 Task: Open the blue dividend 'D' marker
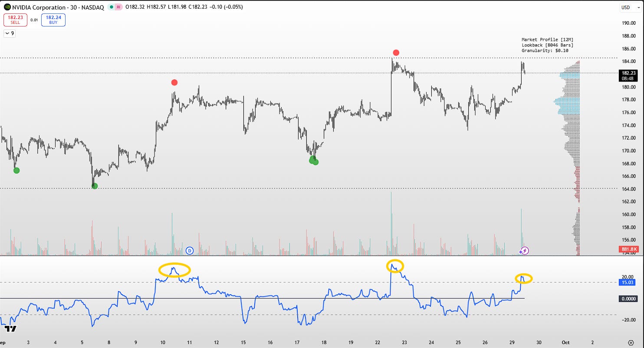[189, 250]
